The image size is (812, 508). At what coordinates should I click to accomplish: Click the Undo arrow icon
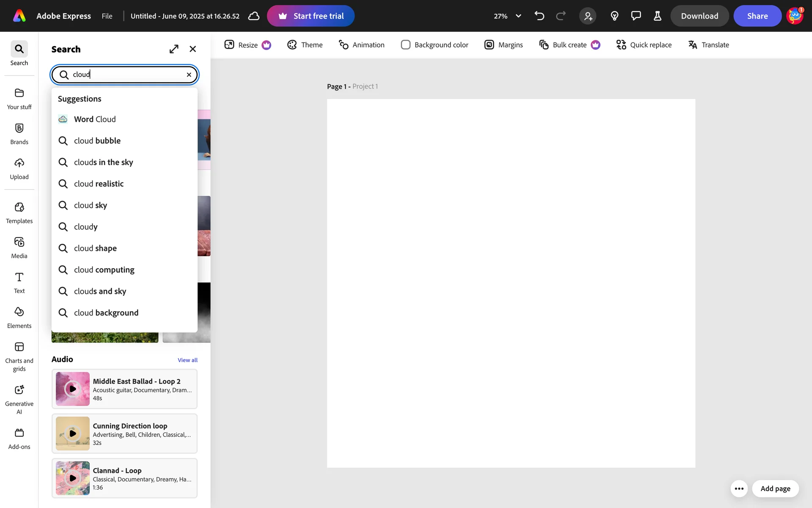[539, 16]
